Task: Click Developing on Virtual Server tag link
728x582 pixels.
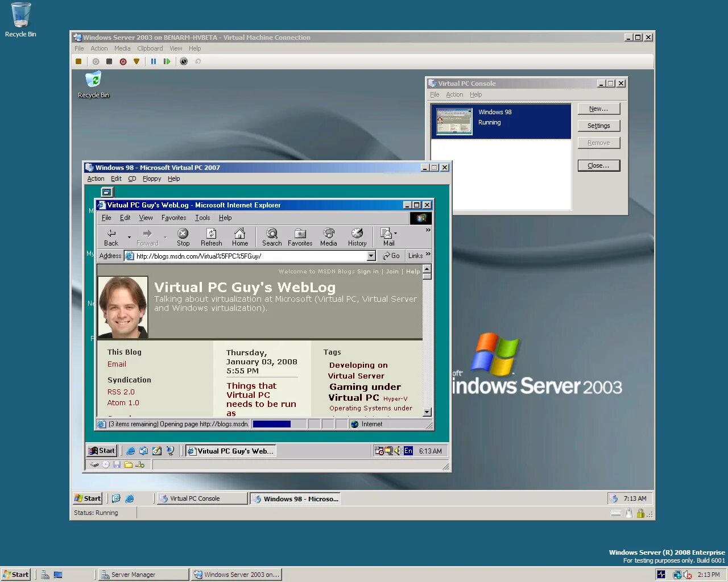Action: (x=358, y=371)
